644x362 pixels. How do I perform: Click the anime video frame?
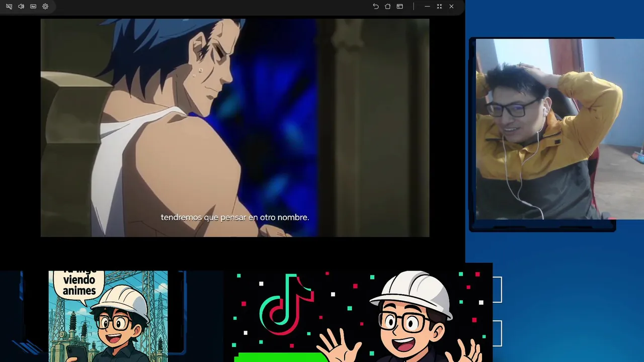[x=235, y=128]
